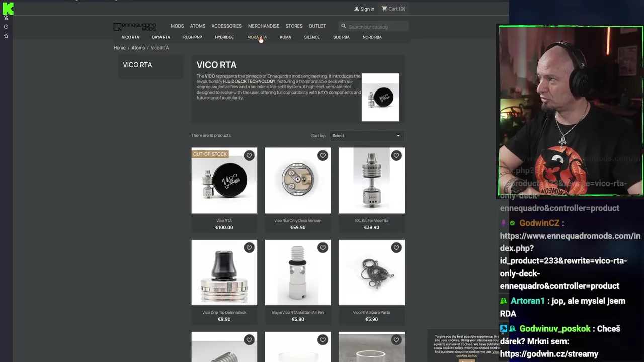The height and width of the screenshot is (362, 644).
Task: Toggle wishlist heart on bottom-row middle product
Action: click(x=323, y=340)
